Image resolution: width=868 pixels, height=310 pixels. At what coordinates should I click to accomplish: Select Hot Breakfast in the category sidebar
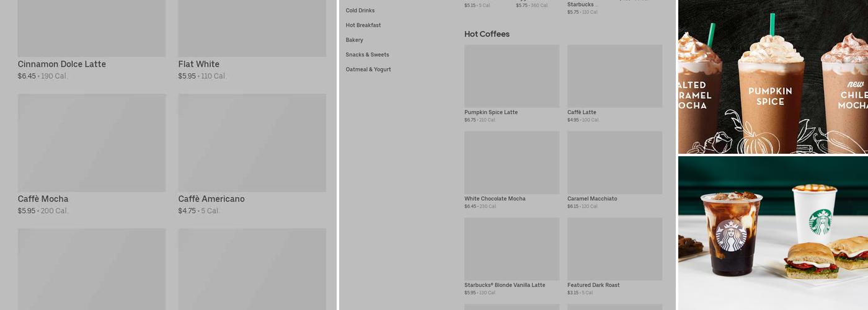click(x=363, y=25)
